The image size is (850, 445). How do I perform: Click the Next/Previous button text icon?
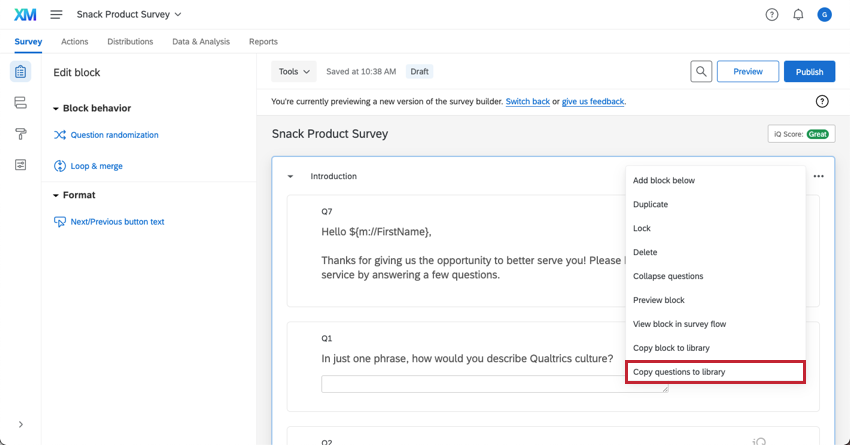(60, 222)
